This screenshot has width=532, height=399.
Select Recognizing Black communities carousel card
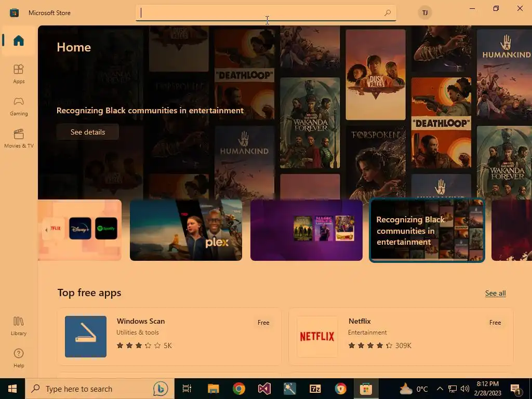pos(427,230)
